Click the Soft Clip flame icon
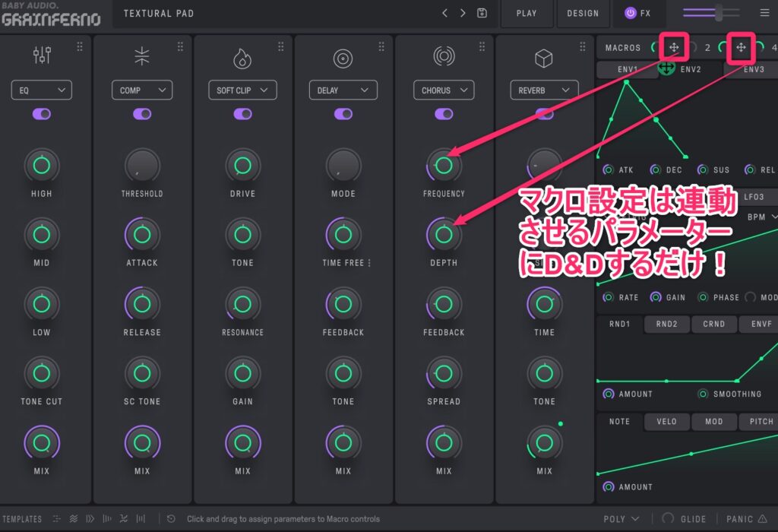Image resolution: width=778 pixels, height=532 pixels. coord(242,58)
